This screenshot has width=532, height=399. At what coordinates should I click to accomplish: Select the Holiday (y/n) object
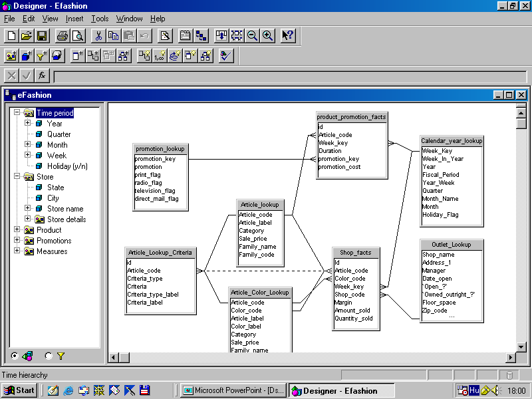[x=67, y=166]
